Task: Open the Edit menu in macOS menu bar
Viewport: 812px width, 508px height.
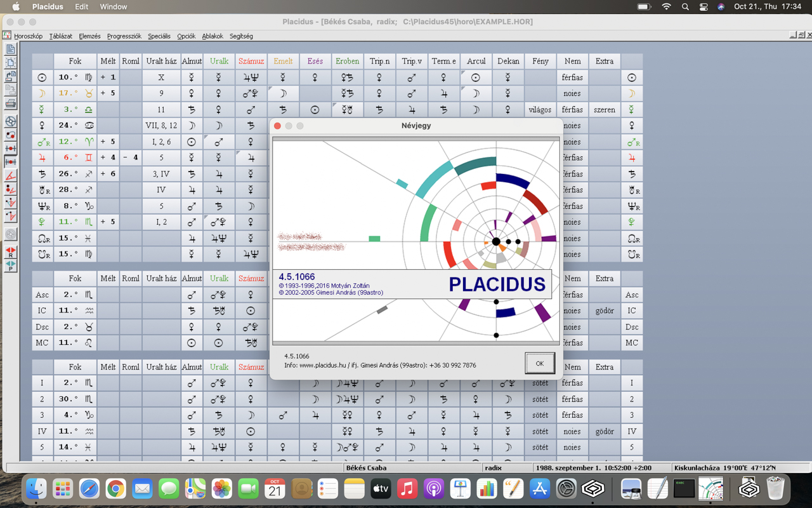Action: point(82,7)
